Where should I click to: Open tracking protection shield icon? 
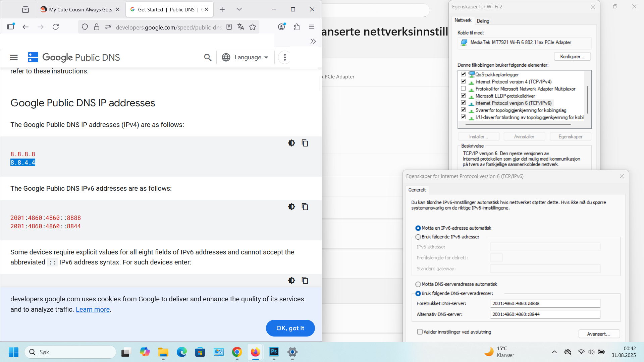[85, 27]
